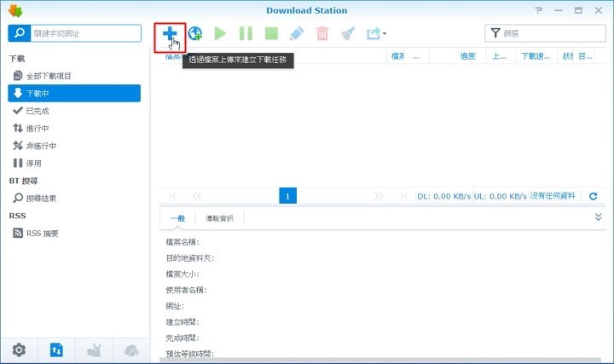Click the refresh icon beside status text
The image size is (614, 364).
point(593,196)
